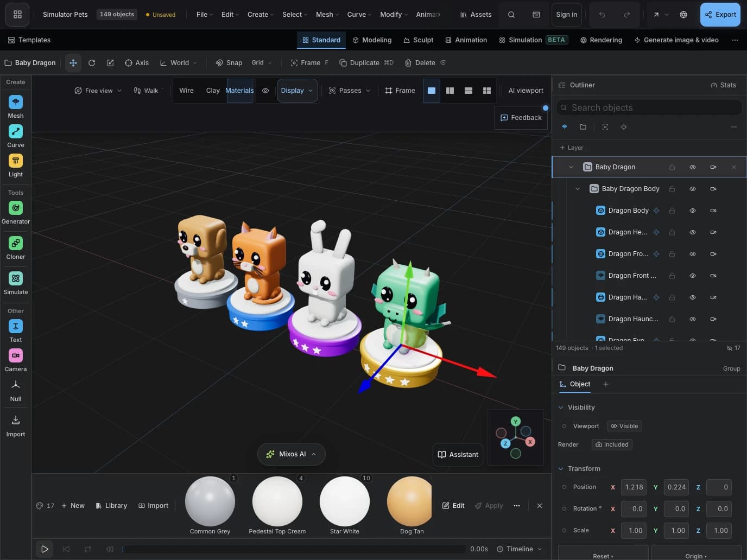
Task: Open the Free view dropdown
Action: 98,91
